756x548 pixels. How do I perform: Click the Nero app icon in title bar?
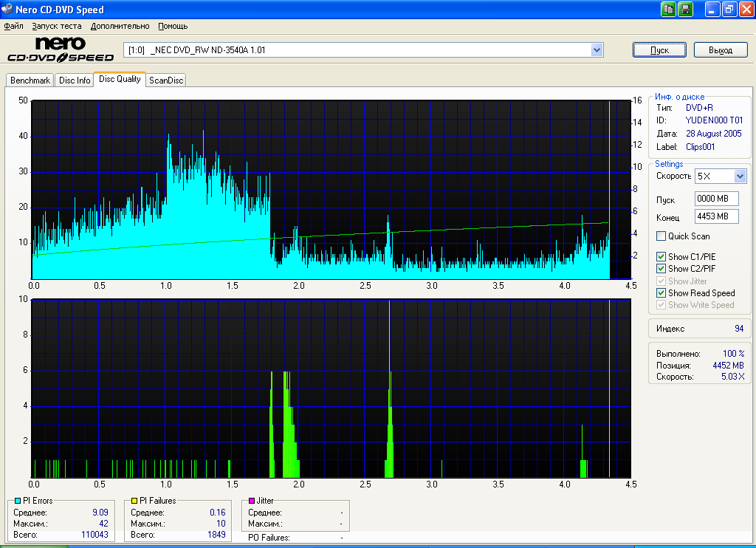[x=7, y=10]
